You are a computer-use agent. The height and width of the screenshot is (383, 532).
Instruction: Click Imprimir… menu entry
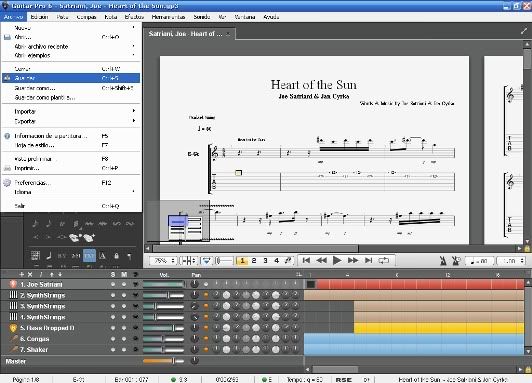tap(71, 168)
